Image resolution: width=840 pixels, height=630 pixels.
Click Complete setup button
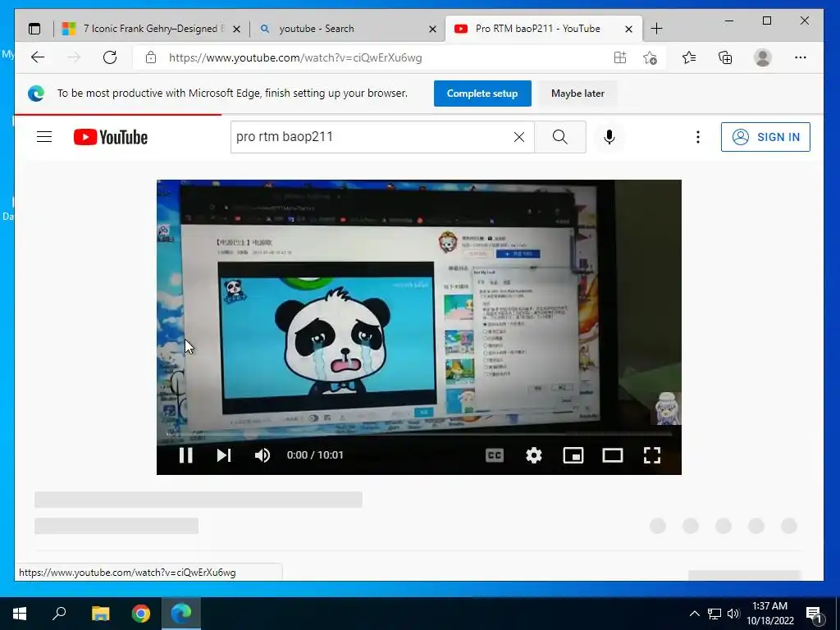click(482, 94)
